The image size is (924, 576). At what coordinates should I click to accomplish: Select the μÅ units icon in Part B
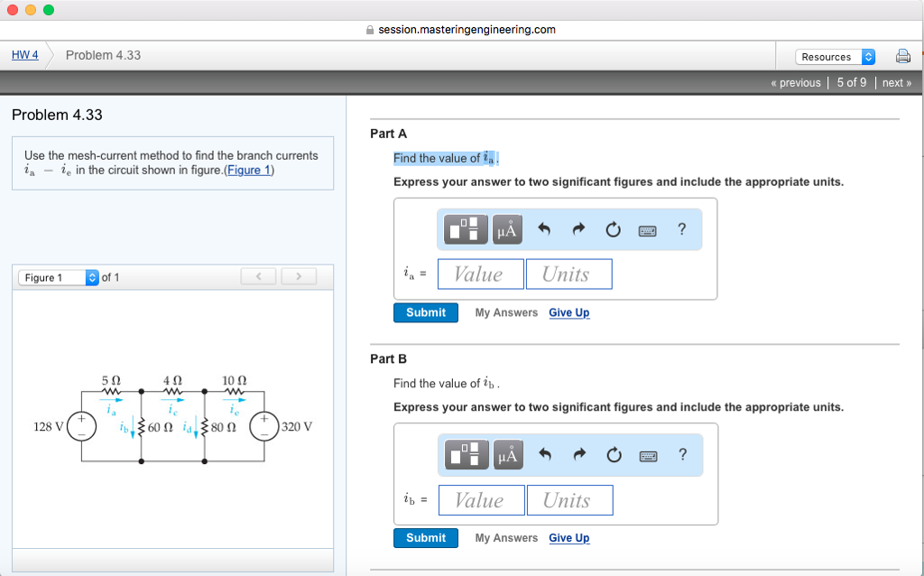click(x=506, y=454)
